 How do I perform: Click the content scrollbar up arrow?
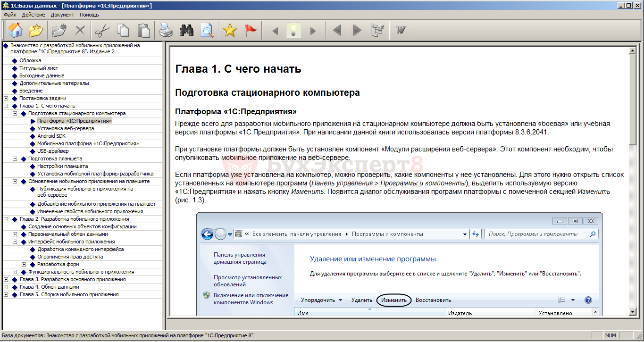click(633, 50)
